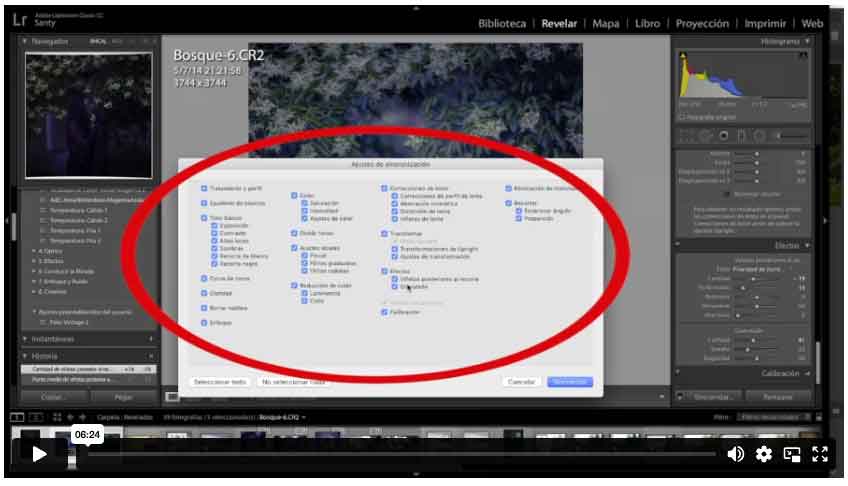
Task: Open the Web module
Action: (812, 23)
